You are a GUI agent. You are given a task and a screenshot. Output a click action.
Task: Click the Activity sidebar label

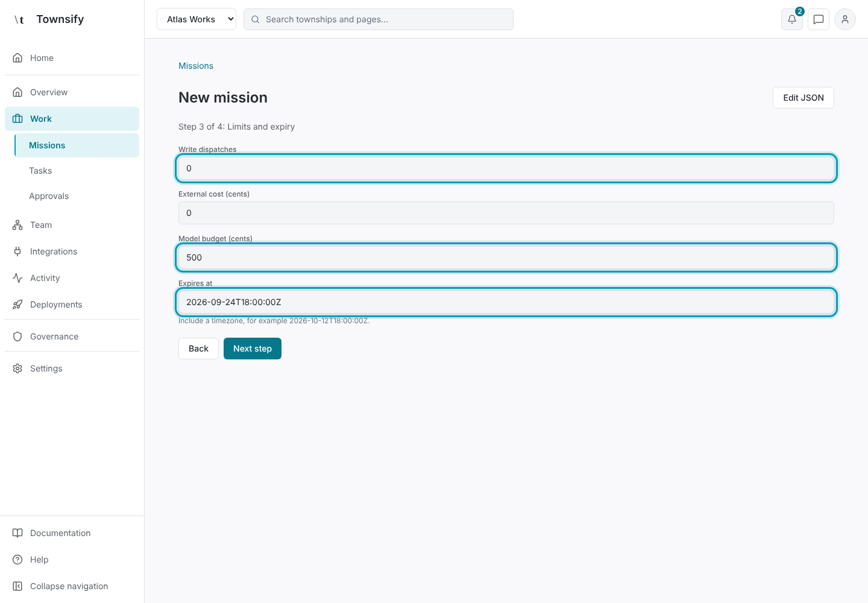click(x=45, y=278)
